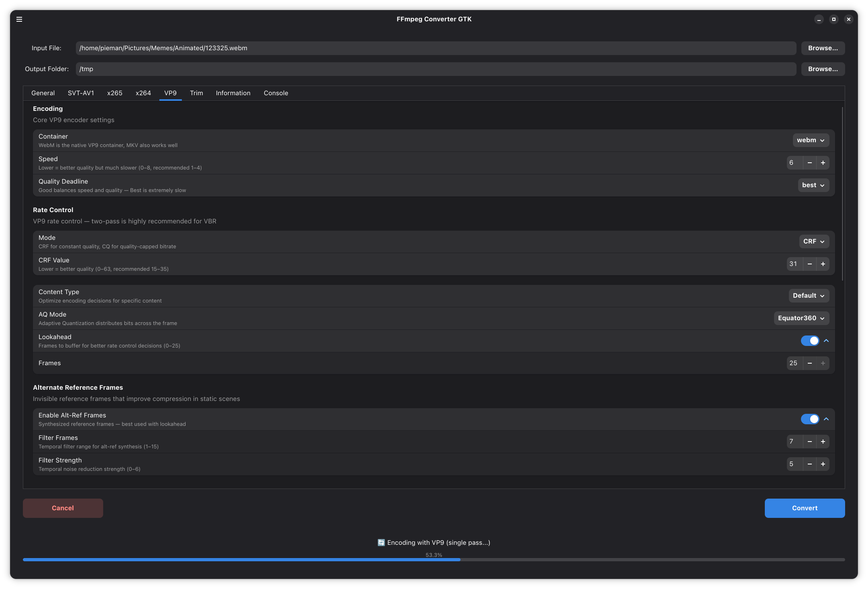Decrease Filter Strength with minus icon
Image resolution: width=868 pixels, height=589 pixels.
click(x=810, y=464)
